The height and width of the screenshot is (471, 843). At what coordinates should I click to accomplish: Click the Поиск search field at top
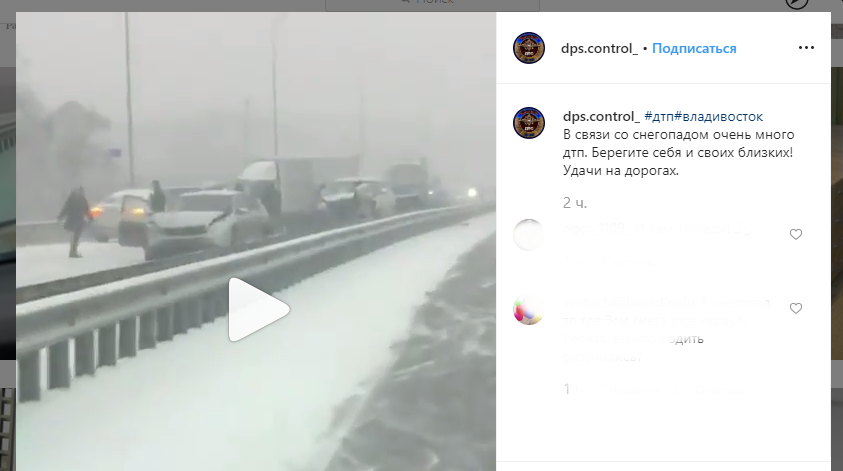432,4
